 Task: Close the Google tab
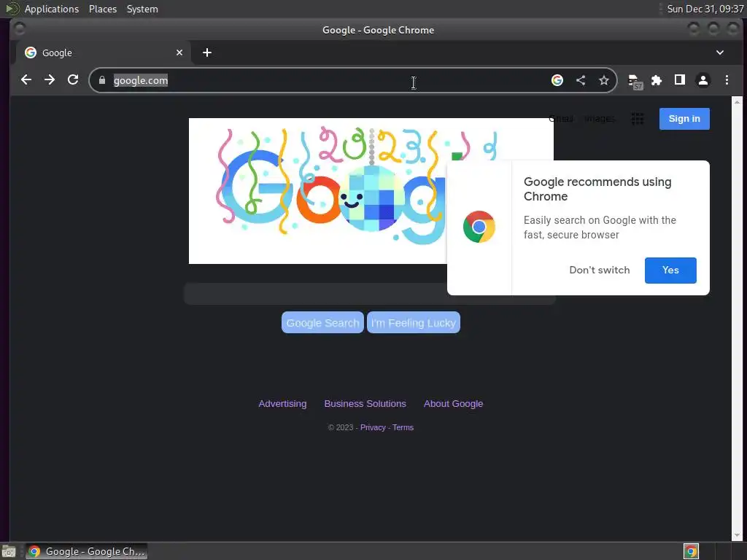(179, 52)
